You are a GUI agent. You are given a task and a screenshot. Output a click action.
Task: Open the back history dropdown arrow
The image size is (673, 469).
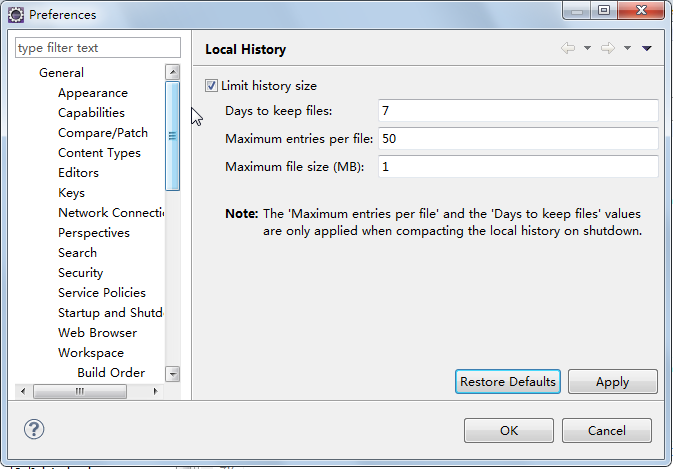(587, 48)
